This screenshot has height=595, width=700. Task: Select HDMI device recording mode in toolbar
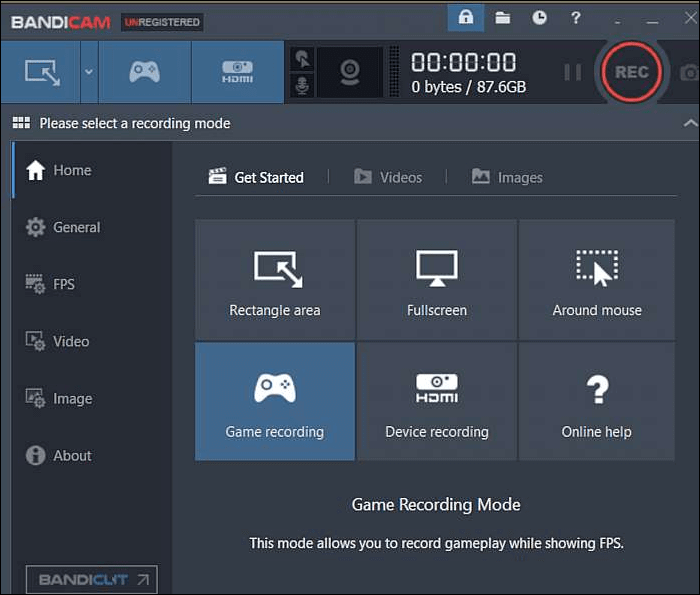(236, 72)
